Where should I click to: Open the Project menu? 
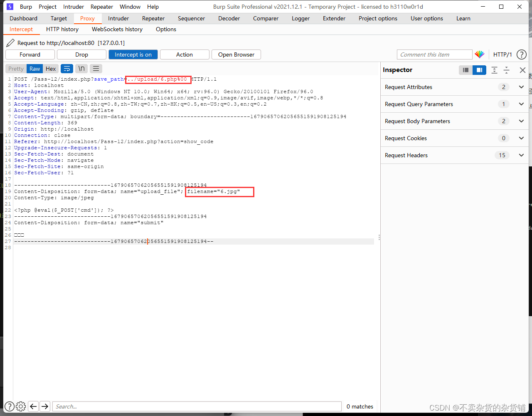[48, 7]
